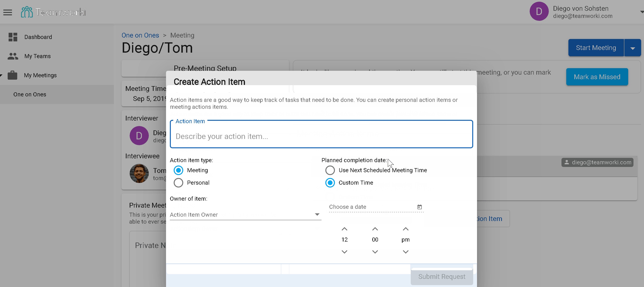This screenshot has width=644, height=287.
Task: Select the Personal action item type
Action: click(178, 182)
